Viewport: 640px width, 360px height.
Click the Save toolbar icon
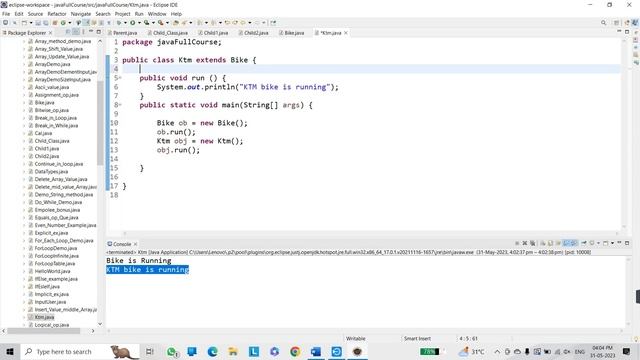[38, 23]
